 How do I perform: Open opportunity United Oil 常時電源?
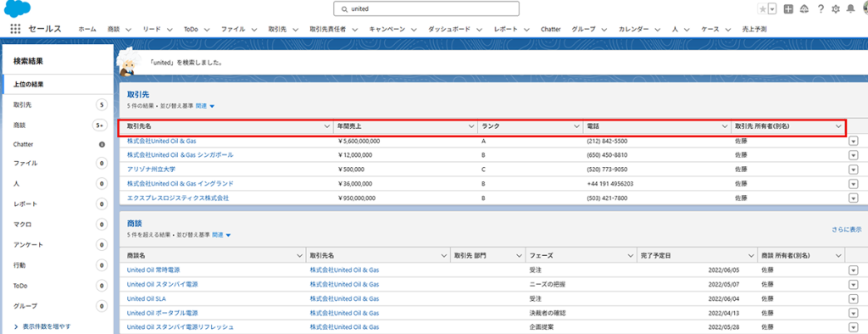click(153, 270)
